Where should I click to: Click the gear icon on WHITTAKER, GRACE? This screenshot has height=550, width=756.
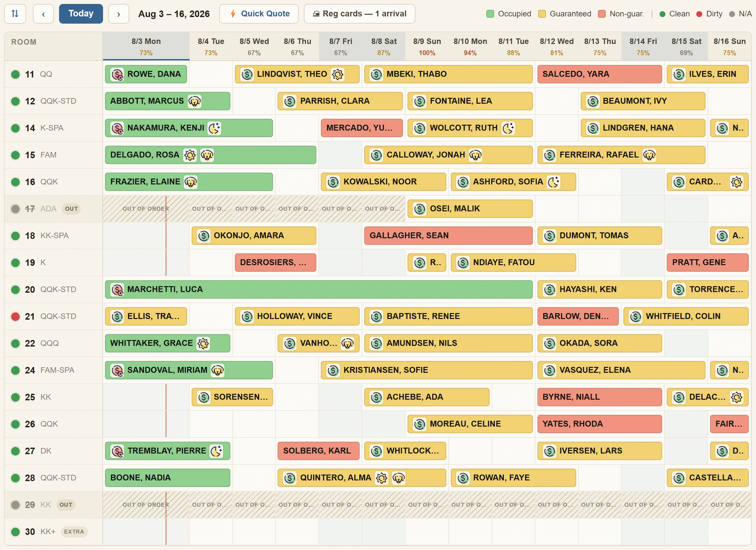[203, 343]
